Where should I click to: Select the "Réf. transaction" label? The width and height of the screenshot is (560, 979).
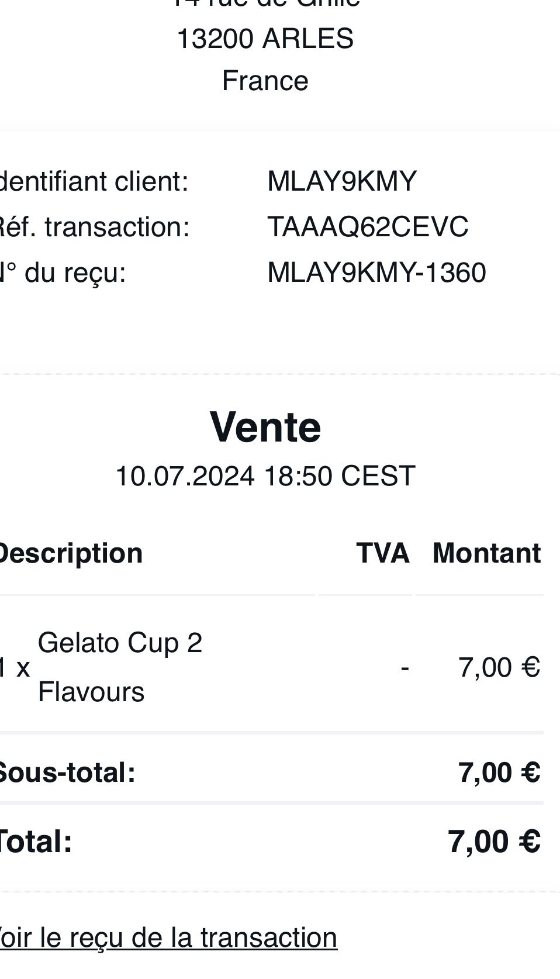coord(94,227)
